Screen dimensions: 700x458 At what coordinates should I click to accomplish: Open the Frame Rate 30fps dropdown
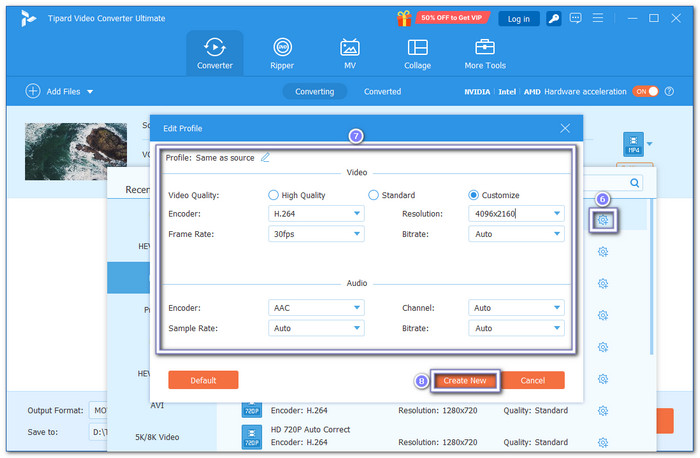[x=316, y=234]
